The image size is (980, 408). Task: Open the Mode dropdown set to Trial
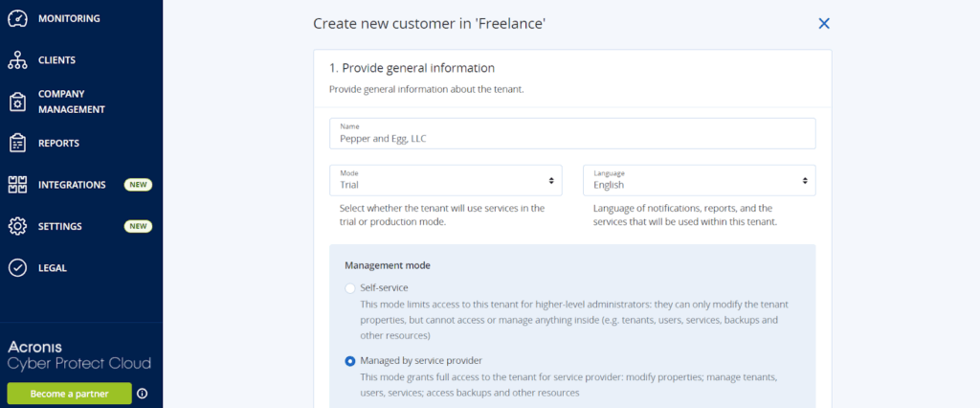pyautogui.click(x=446, y=180)
